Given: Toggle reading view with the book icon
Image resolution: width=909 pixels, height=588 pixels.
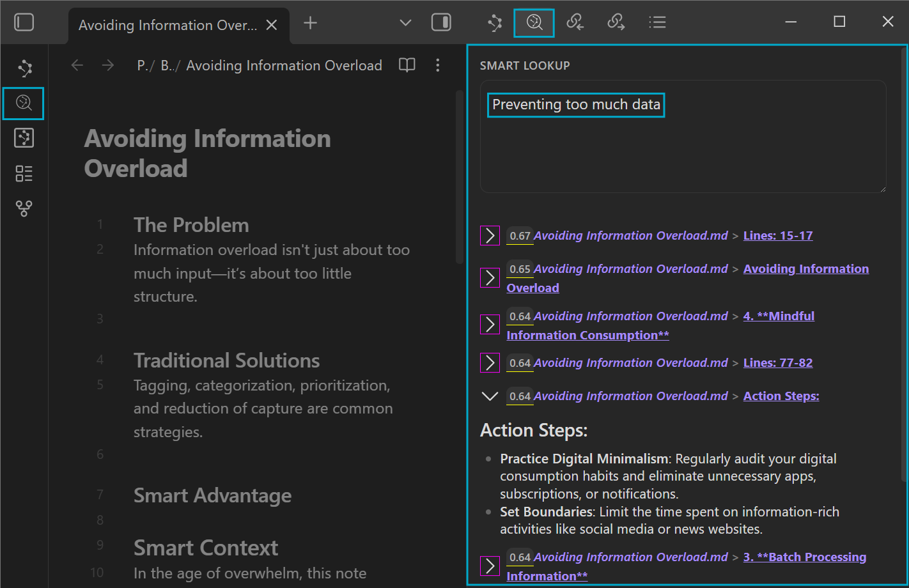Looking at the screenshot, I should (407, 65).
